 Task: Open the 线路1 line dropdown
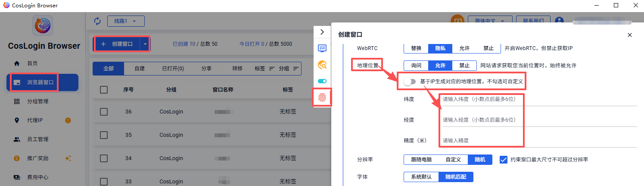(125, 21)
